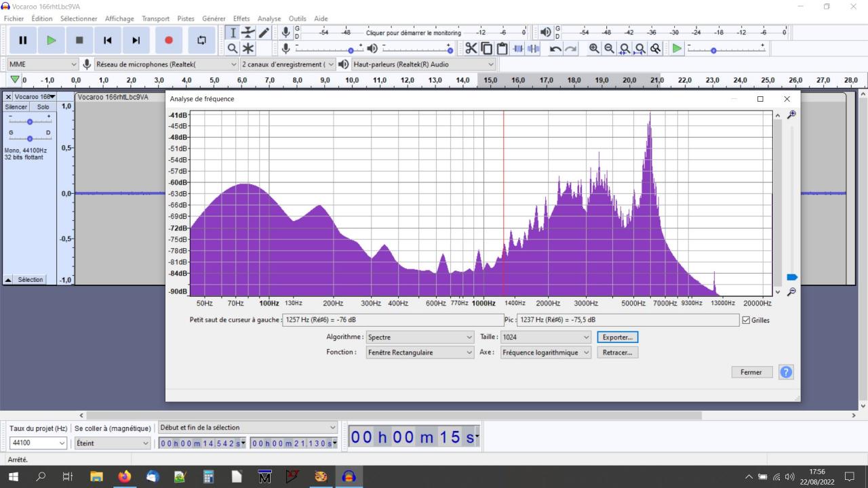The width and height of the screenshot is (868, 488).
Task: Click the Exporter... button
Action: [617, 337]
